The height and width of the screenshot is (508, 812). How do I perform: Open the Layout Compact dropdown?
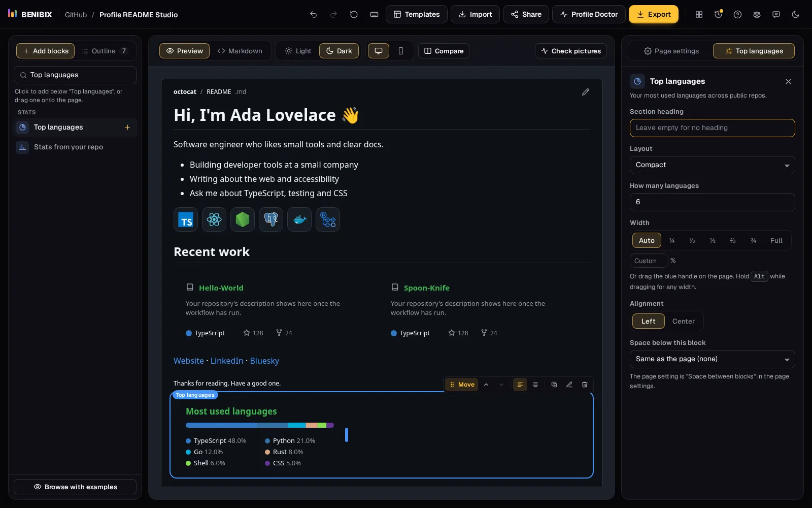[x=712, y=165]
